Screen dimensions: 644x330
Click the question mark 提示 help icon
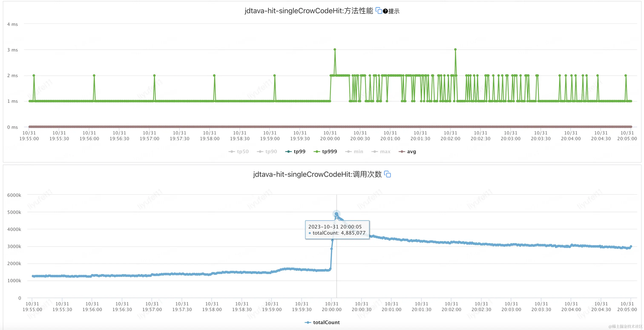[x=385, y=11]
